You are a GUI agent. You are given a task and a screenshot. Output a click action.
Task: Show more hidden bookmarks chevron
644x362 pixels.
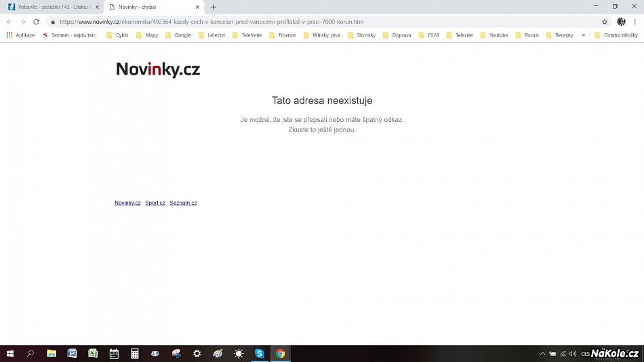(x=583, y=35)
